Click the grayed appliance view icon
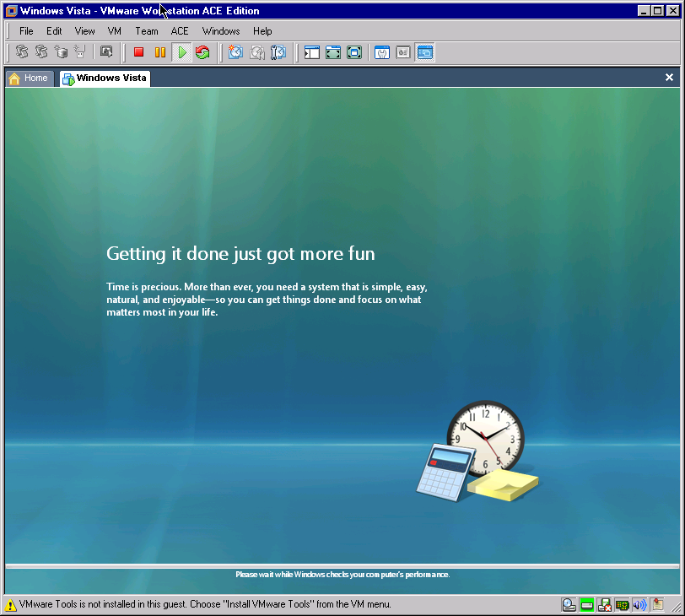This screenshot has height=616, width=685. 402,52
